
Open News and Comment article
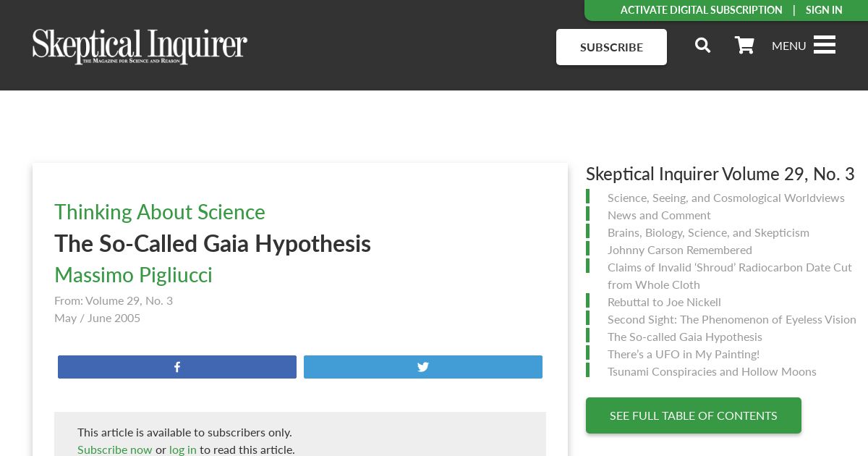[659, 215]
